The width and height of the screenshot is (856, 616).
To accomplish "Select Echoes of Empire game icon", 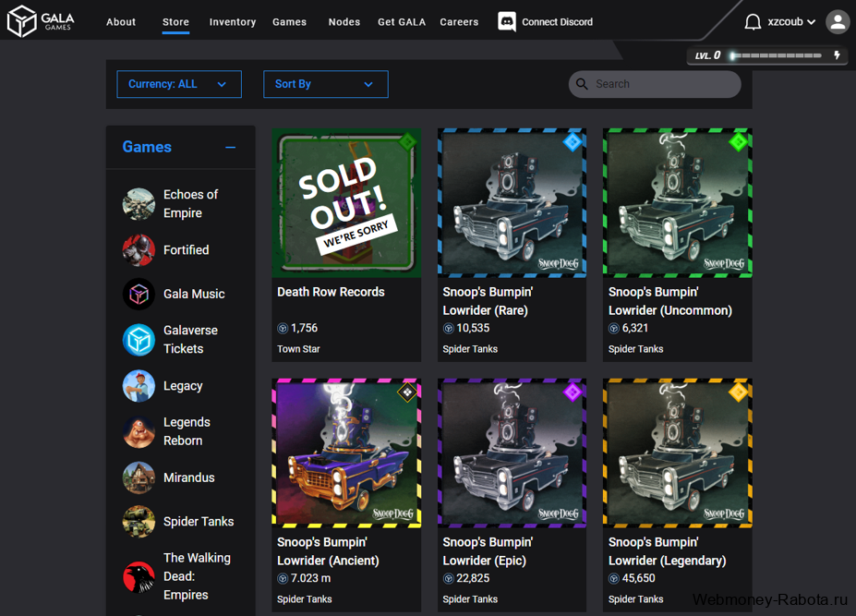I will click(x=139, y=204).
